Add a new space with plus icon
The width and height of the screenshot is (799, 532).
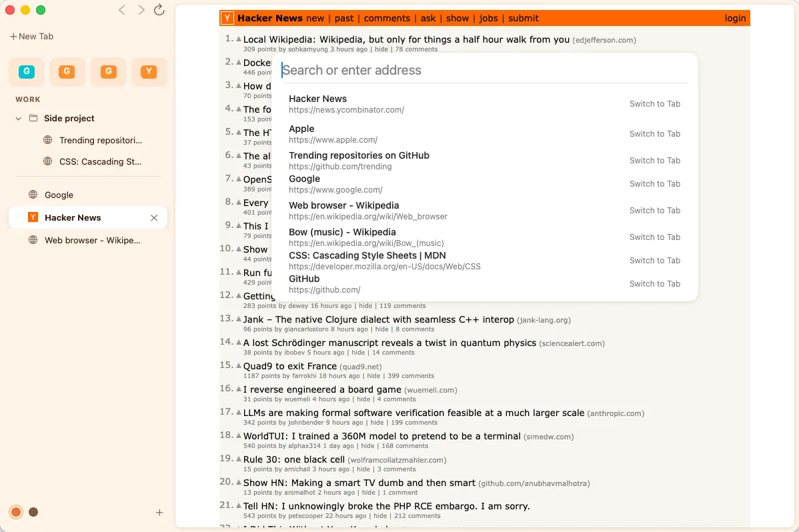pos(159,513)
